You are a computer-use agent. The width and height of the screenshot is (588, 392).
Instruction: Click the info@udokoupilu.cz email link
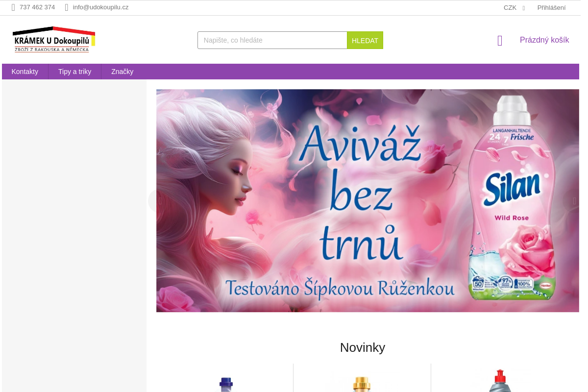[100, 7]
